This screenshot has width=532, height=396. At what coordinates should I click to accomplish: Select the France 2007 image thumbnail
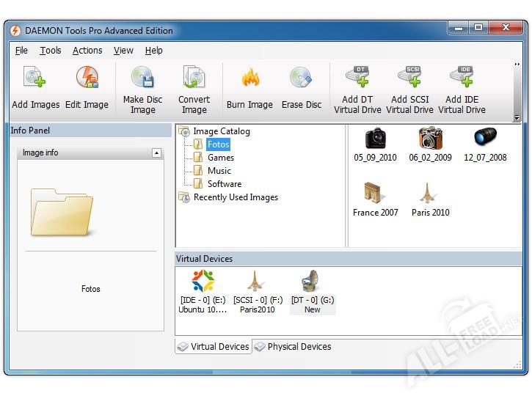(x=375, y=199)
